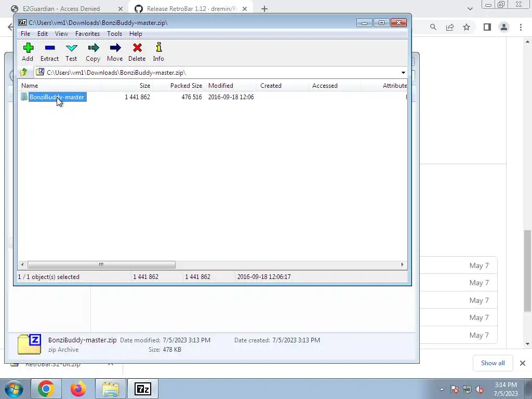Toggle the Chrome side panel icon
The width and height of the screenshot is (532, 399).
[x=487, y=27]
